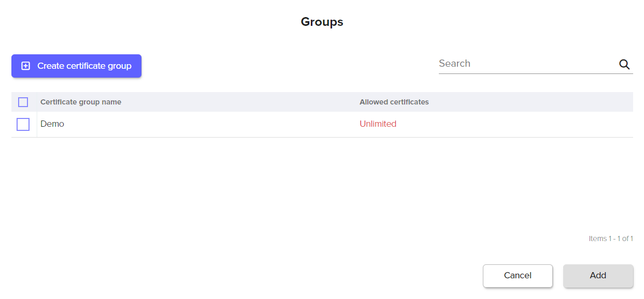This screenshot has height=299, width=644.
Task: Click the magnifying glass search icon
Action: (x=624, y=64)
